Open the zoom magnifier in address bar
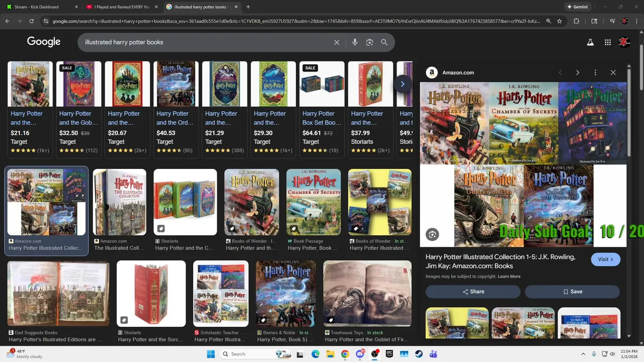Viewport: 644px width, 362px height. (x=548, y=21)
